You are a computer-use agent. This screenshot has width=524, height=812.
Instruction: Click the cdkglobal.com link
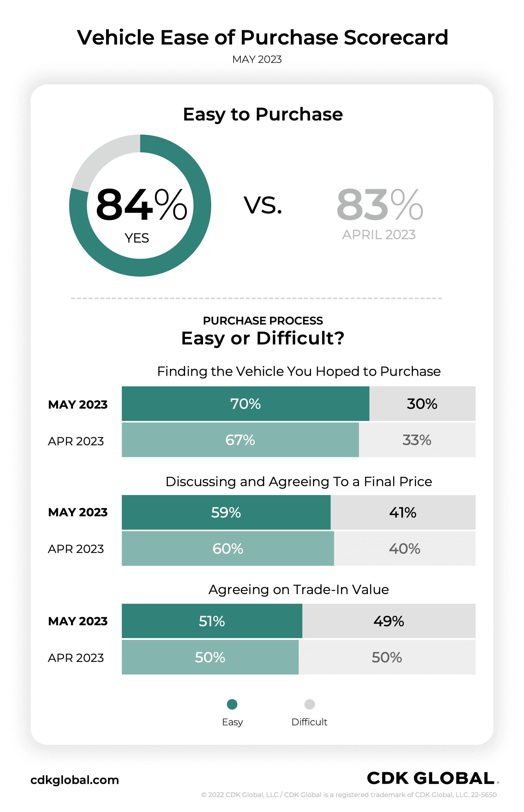click(74, 780)
